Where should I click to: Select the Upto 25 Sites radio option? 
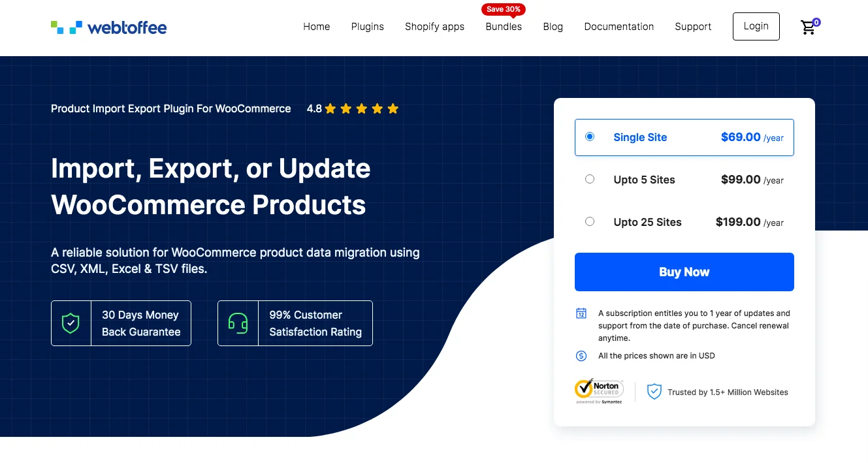(590, 221)
